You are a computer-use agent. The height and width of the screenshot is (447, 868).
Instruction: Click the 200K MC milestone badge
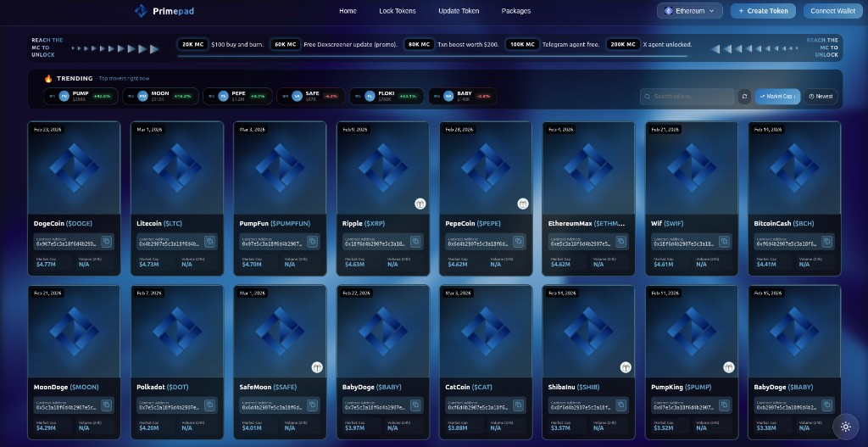pyautogui.click(x=623, y=44)
